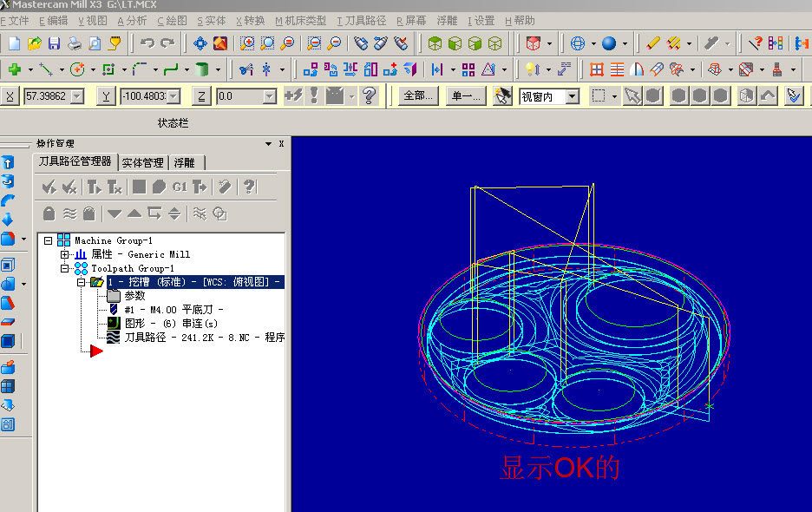Collapse the 挖槽 operation node
Image resolution: width=812 pixels, height=512 pixels.
click(x=81, y=282)
